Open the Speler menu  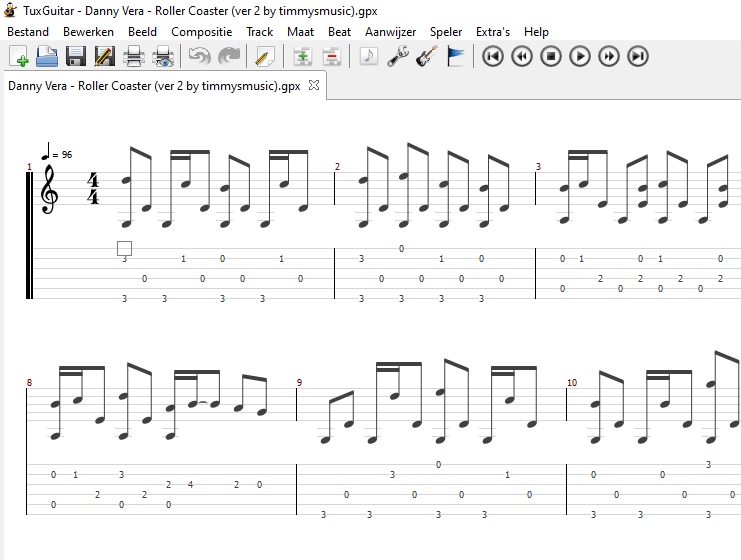click(446, 32)
